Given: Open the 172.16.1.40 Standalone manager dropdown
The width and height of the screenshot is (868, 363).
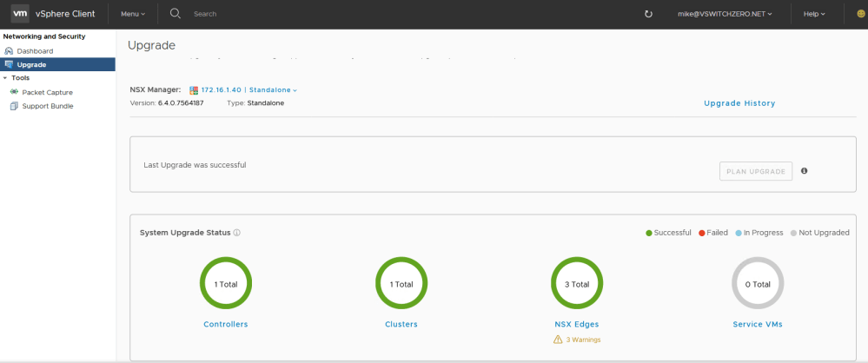Looking at the screenshot, I should click(x=249, y=89).
